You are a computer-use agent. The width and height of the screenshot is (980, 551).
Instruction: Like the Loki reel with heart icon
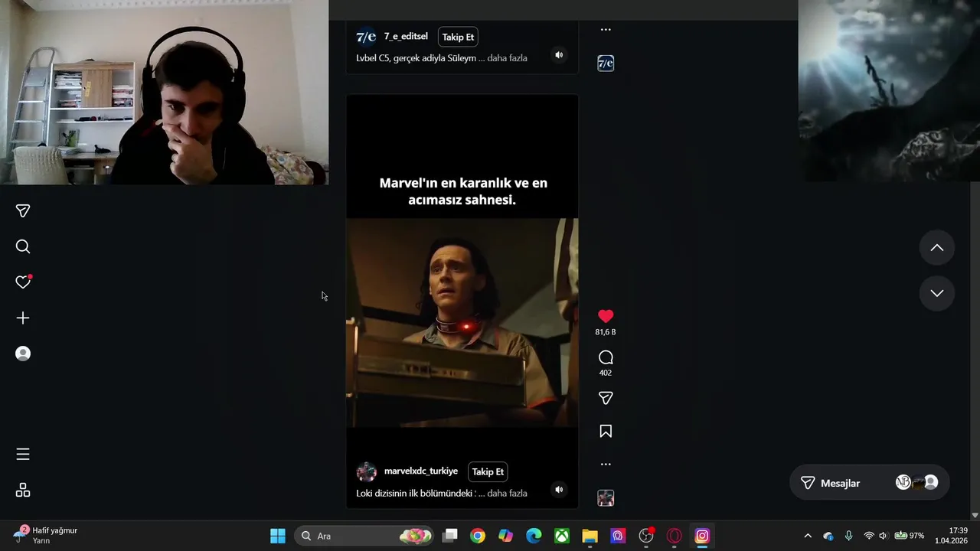click(606, 316)
